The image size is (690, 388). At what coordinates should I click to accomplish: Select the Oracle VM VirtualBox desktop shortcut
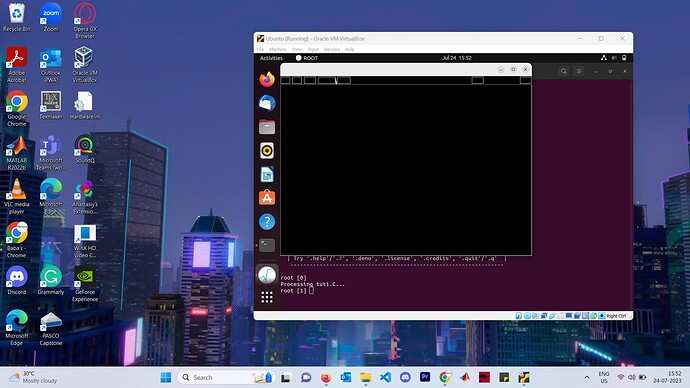click(x=85, y=65)
